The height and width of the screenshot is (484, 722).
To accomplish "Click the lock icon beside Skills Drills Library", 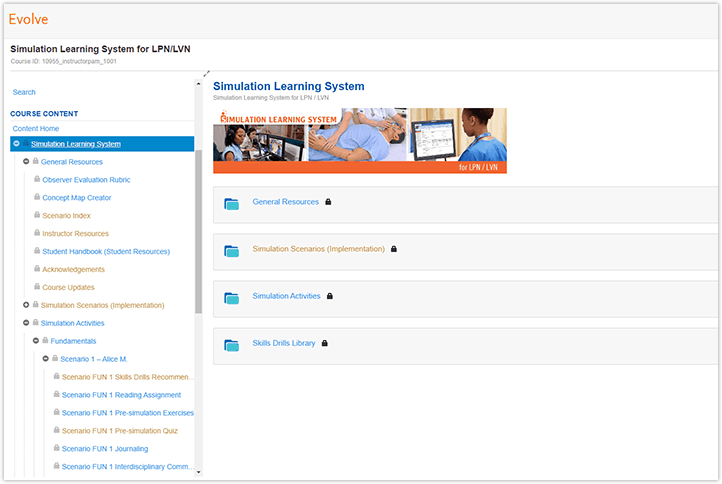I will 324,343.
